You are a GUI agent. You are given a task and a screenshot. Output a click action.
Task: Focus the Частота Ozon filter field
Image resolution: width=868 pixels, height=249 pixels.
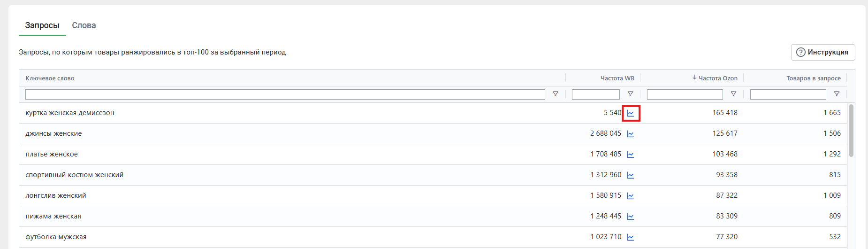click(685, 94)
